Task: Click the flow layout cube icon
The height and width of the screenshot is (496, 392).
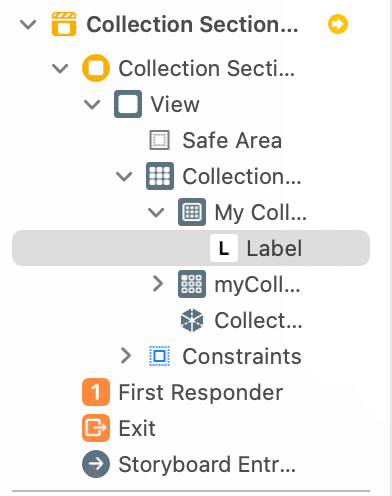Action: tap(192, 320)
